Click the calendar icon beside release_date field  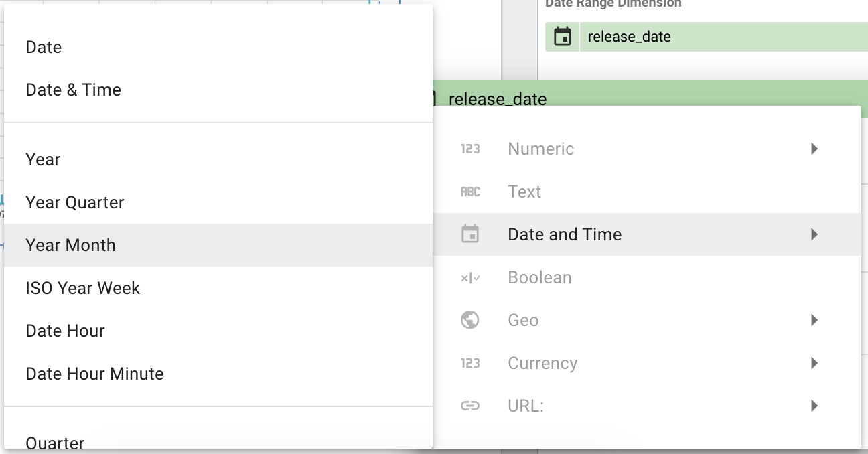click(x=563, y=37)
